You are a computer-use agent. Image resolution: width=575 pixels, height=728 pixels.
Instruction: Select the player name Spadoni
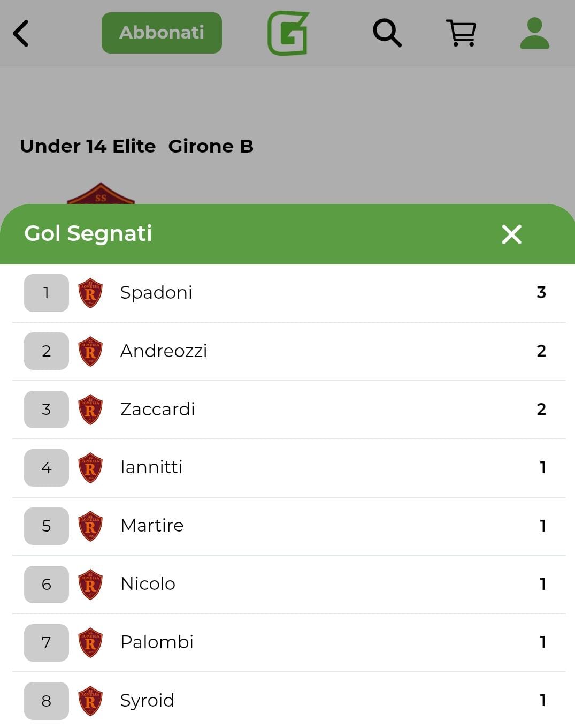click(156, 293)
